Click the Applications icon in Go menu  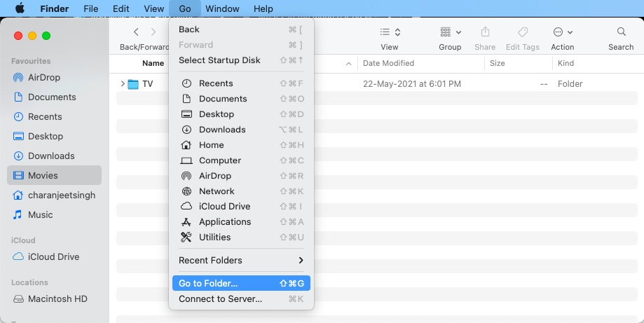pos(186,222)
